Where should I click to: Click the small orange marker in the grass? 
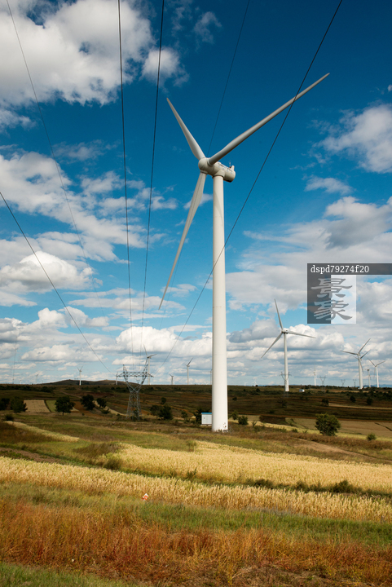[145, 497]
